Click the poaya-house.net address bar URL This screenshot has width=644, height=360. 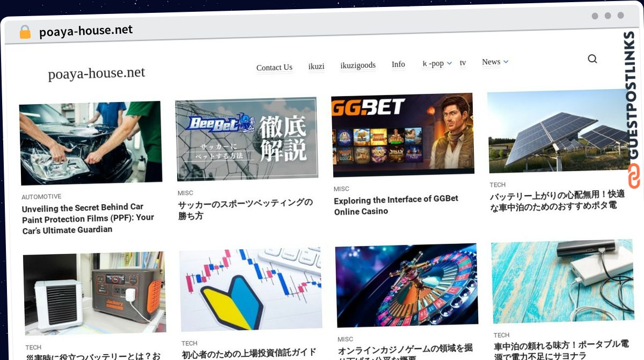pyautogui.click(x=86, y=31)
